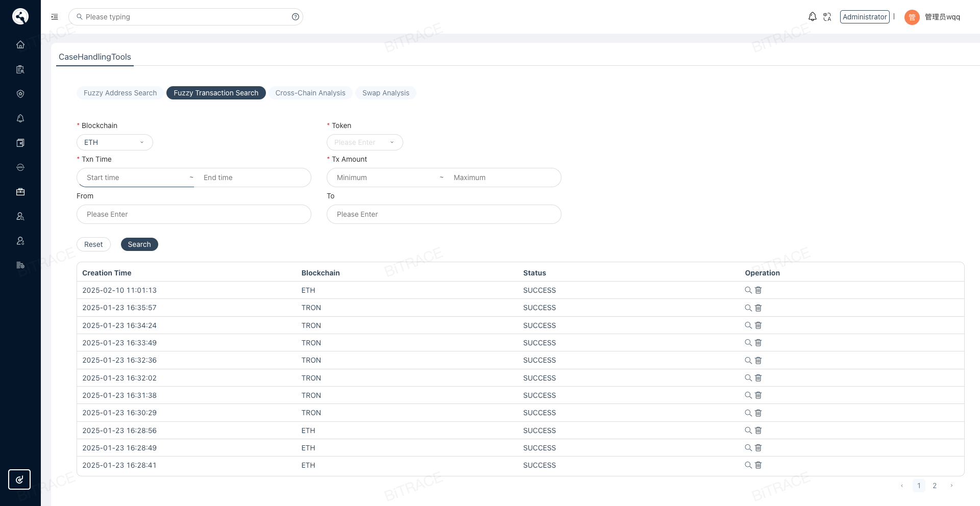
Task: Click the To address input
Action: (x=444, y=214)
